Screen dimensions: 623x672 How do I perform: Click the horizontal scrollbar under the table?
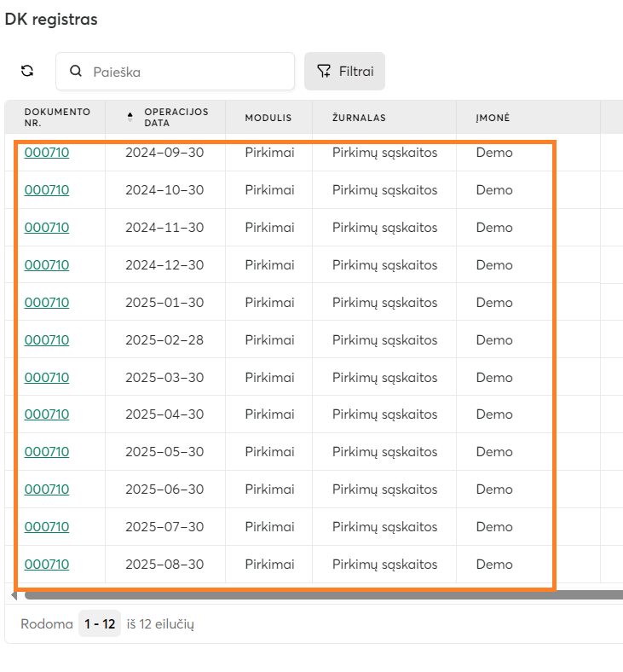tap(315, 595)
